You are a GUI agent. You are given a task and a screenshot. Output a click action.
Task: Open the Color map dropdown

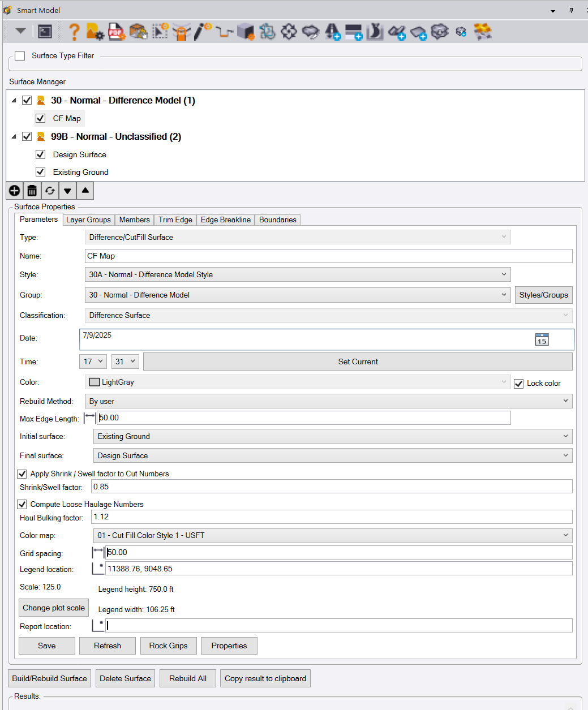click(x=333, y=535)
